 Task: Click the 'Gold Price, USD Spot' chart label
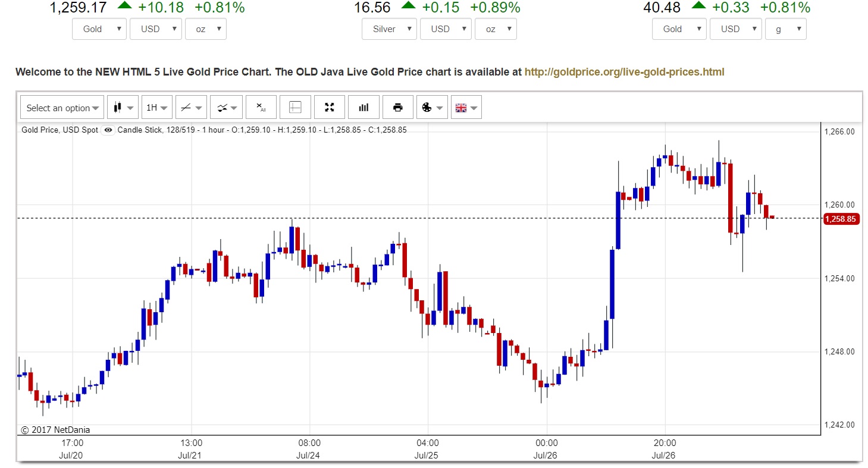coord(59,130)
